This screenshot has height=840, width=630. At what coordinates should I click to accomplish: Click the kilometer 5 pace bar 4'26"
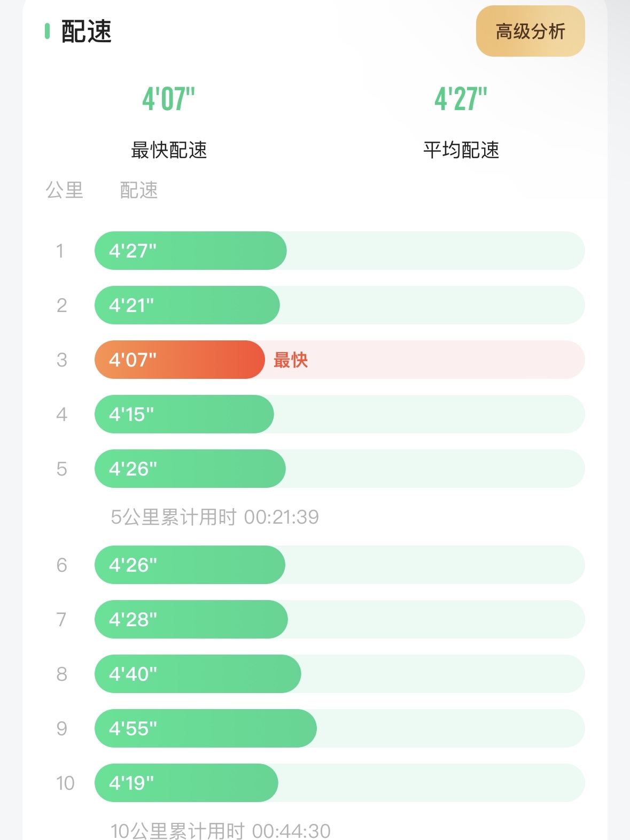pyautogui.click(x=190, y=469)
